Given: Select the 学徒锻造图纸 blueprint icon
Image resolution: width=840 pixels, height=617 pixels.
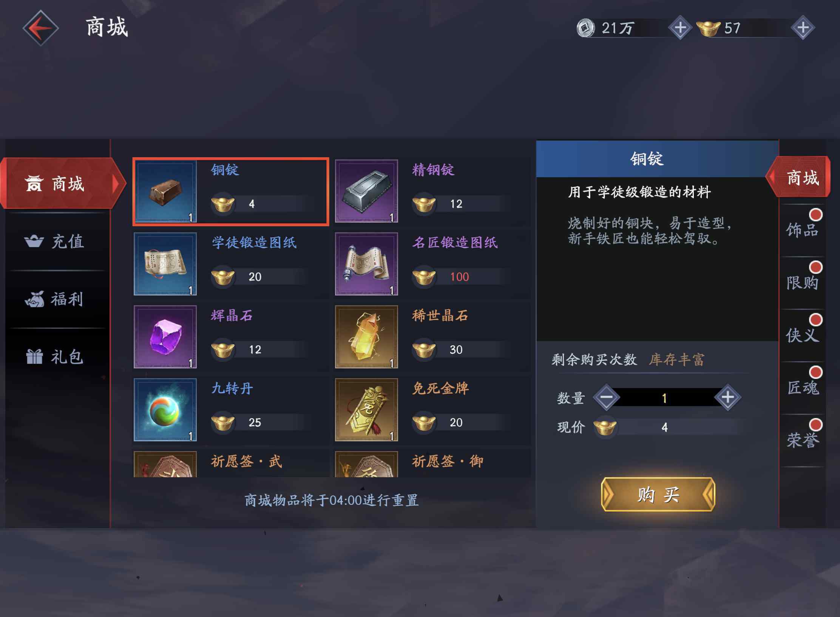Looking at the screenshot, I should click(x=165, y=264).
